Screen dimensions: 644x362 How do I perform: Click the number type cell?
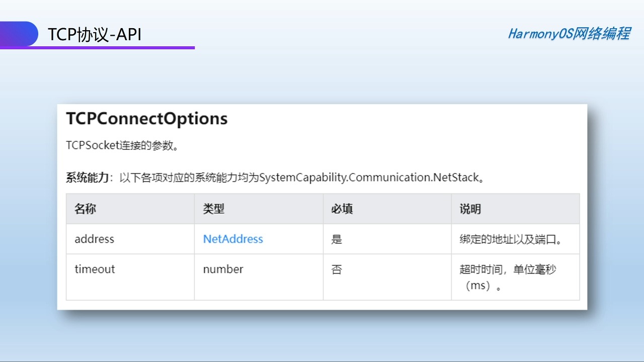[x=223, y=269]
